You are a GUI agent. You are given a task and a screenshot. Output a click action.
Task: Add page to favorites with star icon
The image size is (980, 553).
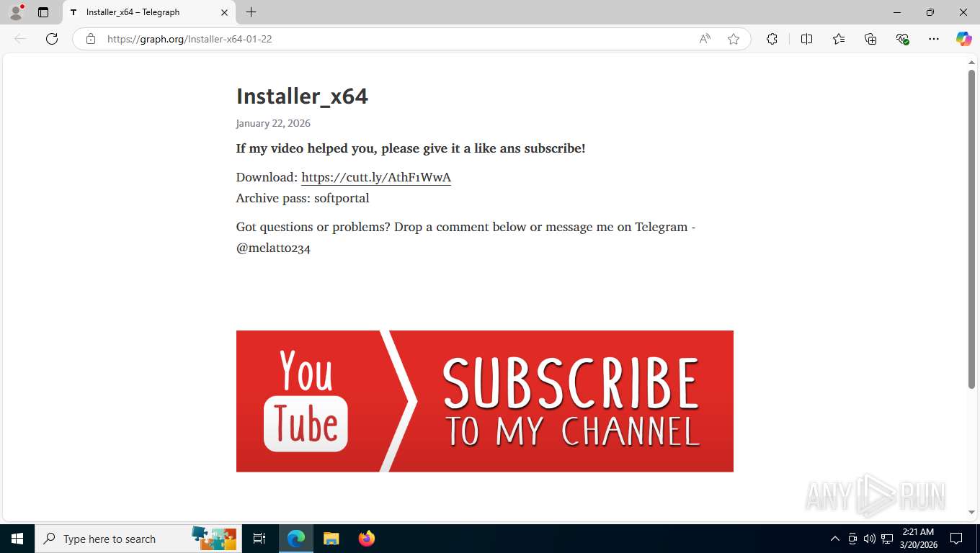click(734, 39)
